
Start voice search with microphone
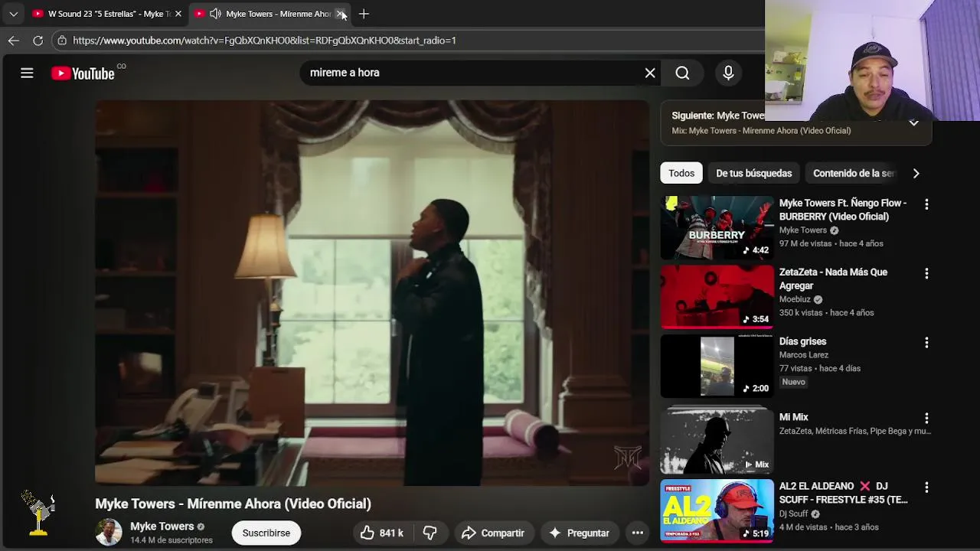(728, 73)
